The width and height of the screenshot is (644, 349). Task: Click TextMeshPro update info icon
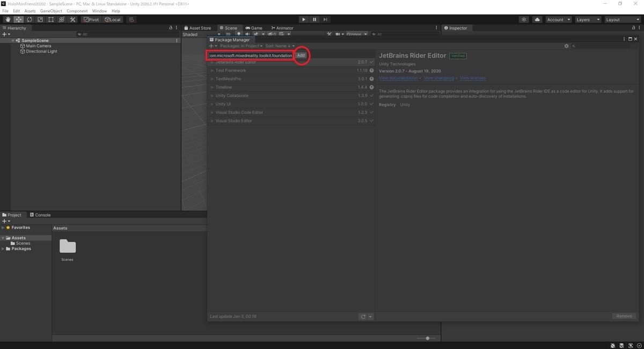point(371,79)
